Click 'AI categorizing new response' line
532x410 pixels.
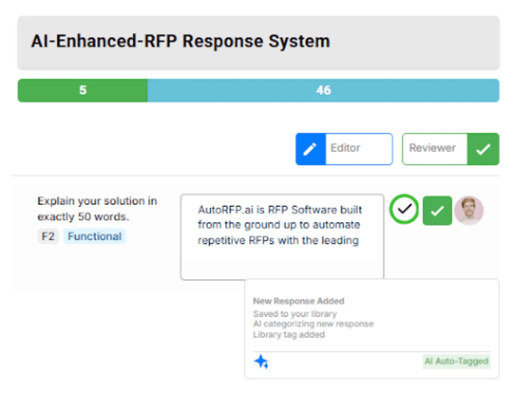[313, 324]
